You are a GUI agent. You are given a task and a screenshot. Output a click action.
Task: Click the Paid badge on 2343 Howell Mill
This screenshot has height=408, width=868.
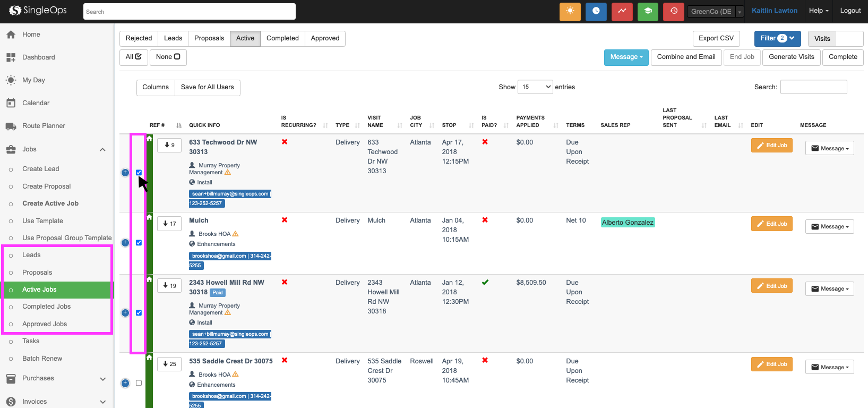(x=218, y=293)
